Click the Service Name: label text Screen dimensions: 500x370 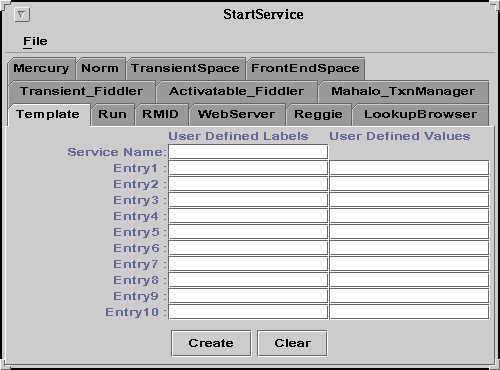pyautogui.click(x=116, y=152)
